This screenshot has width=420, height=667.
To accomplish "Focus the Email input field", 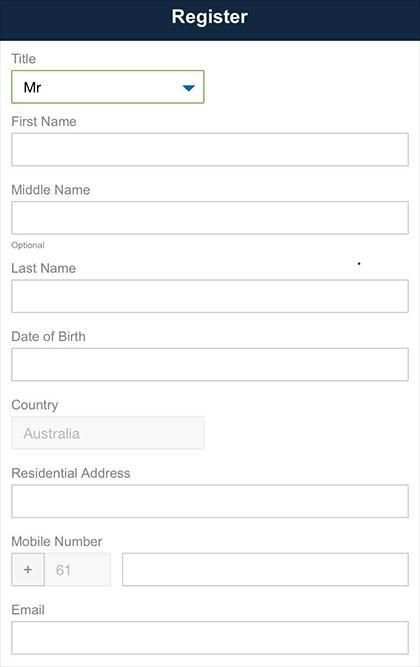I will click(210, 638).
